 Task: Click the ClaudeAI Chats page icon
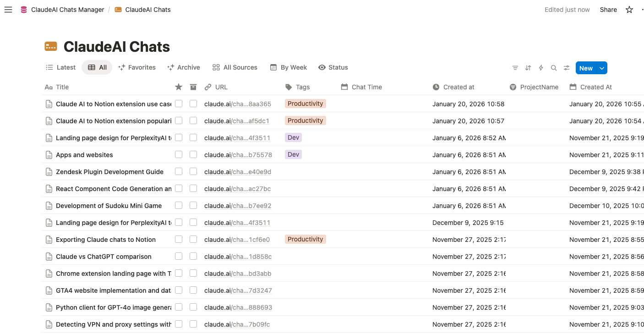tap(51, 46)
